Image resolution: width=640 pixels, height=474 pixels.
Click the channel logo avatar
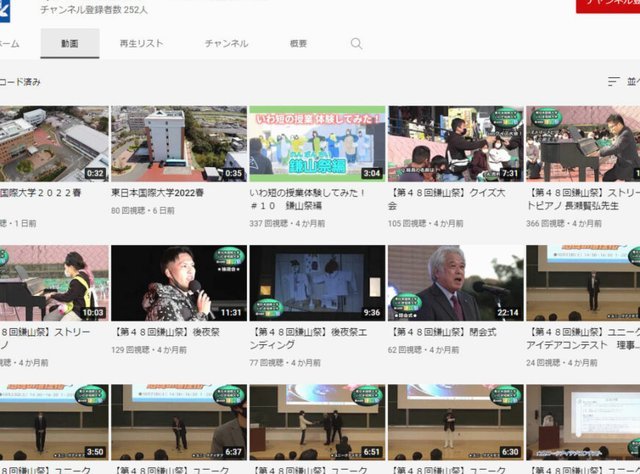(x=5, y=11)
